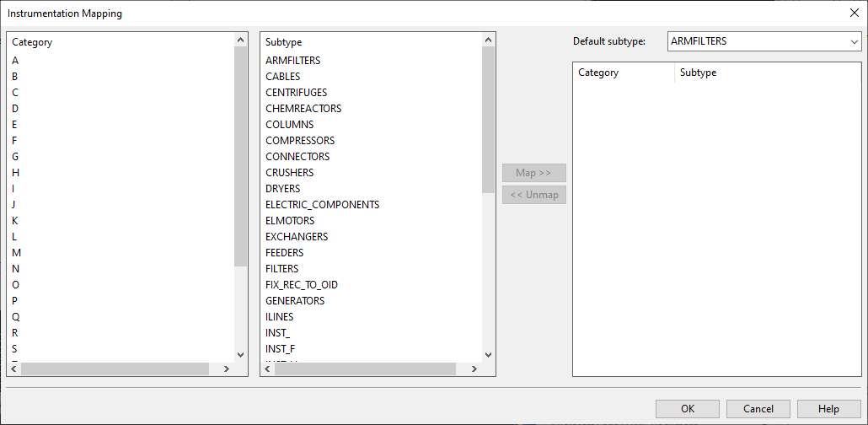Pick ELECTRIC_COMPONENTS from Subtype list

pyautogui.click(x=322, y=205)
